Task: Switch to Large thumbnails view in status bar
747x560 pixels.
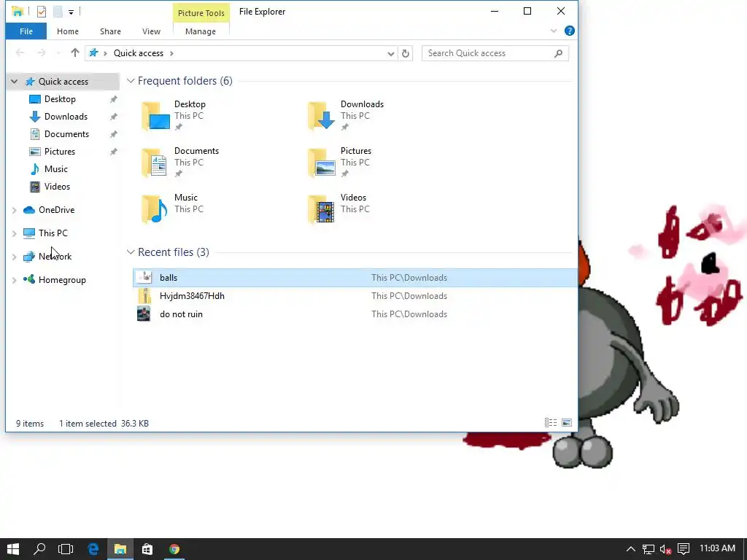Action: click(x=566, y=423)
